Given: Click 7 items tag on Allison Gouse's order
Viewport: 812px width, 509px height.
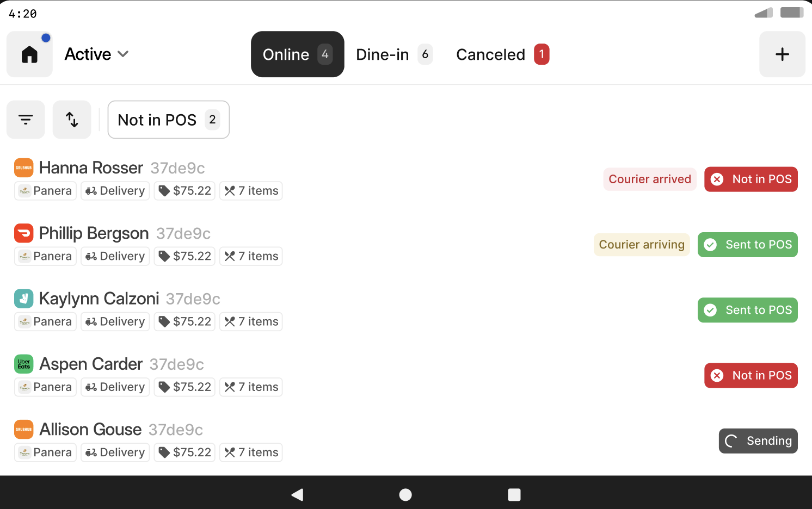Looking at the screenshot, I should 251,452.
